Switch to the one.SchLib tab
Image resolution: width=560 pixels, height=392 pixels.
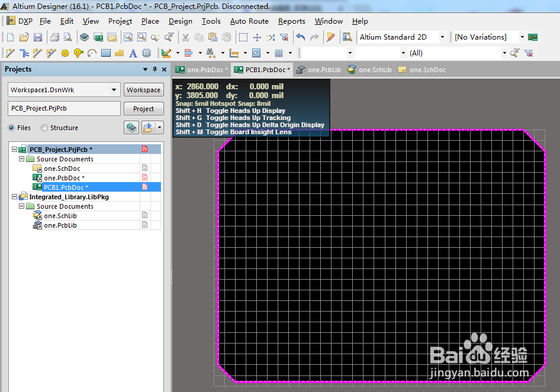370,70
